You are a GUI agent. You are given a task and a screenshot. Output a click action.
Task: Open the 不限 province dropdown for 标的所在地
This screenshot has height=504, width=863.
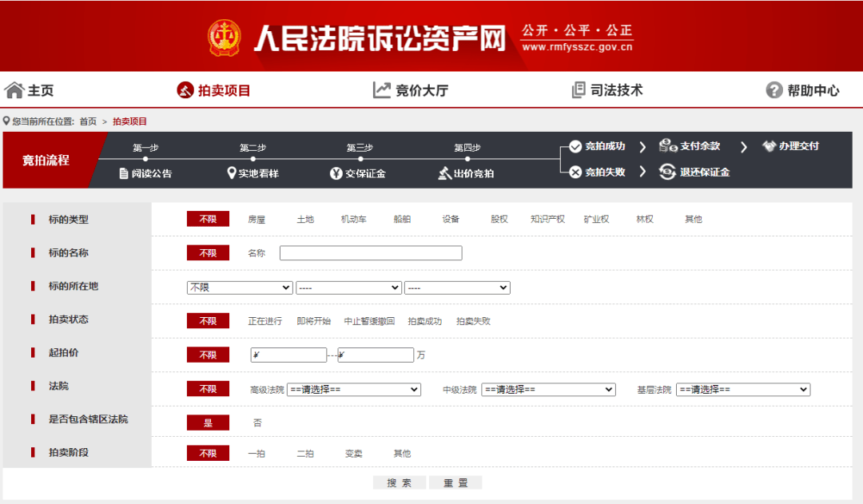click(x=240, y=288)
